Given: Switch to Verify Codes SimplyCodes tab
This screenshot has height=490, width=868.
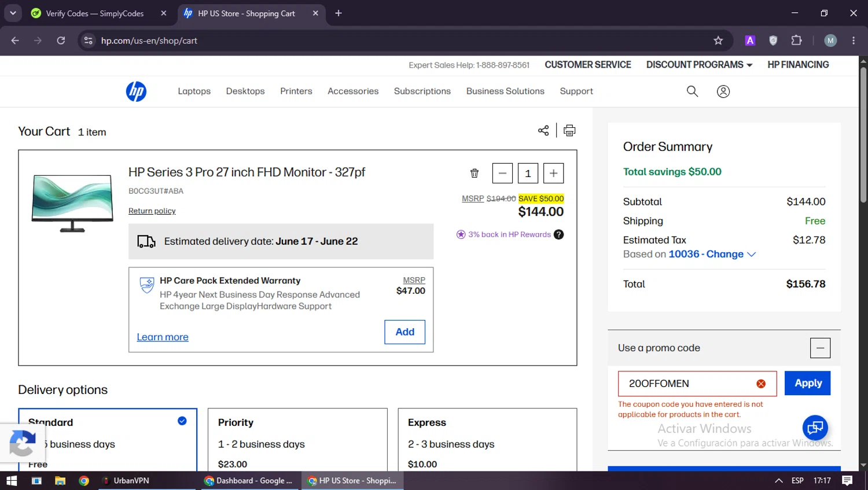Looking at the screenshot, I should pos(95,13).
